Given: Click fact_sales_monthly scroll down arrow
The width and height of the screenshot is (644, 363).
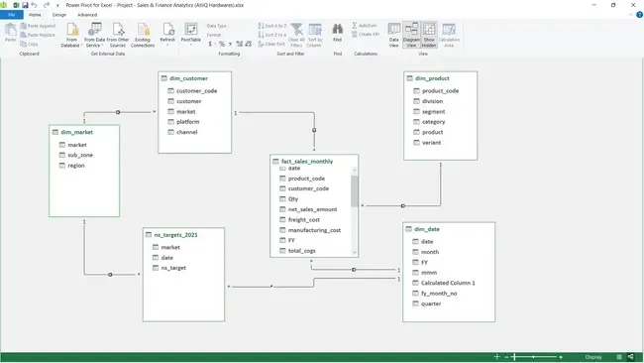Looking at the screenshot, I should point(355,253).
